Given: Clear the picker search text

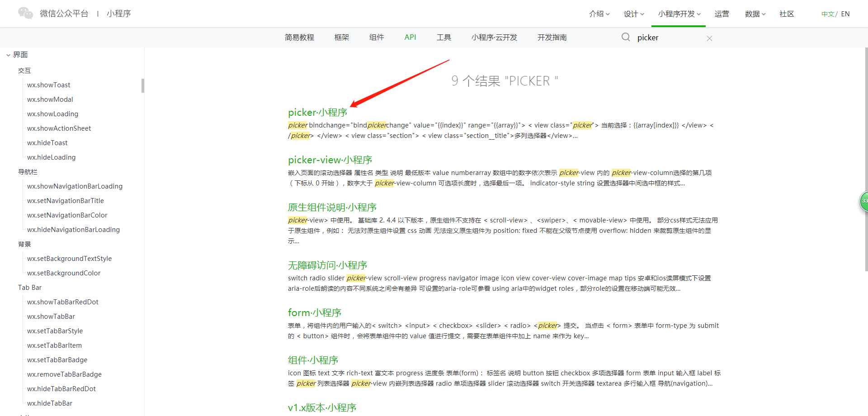Looking at the screenshot, I should 709,38.
